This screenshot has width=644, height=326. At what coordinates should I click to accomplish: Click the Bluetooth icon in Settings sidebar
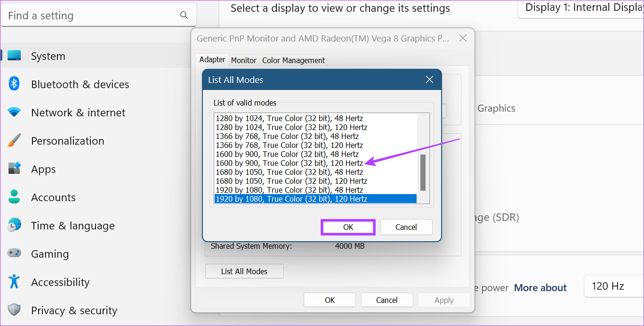click(x=14, y=84)
